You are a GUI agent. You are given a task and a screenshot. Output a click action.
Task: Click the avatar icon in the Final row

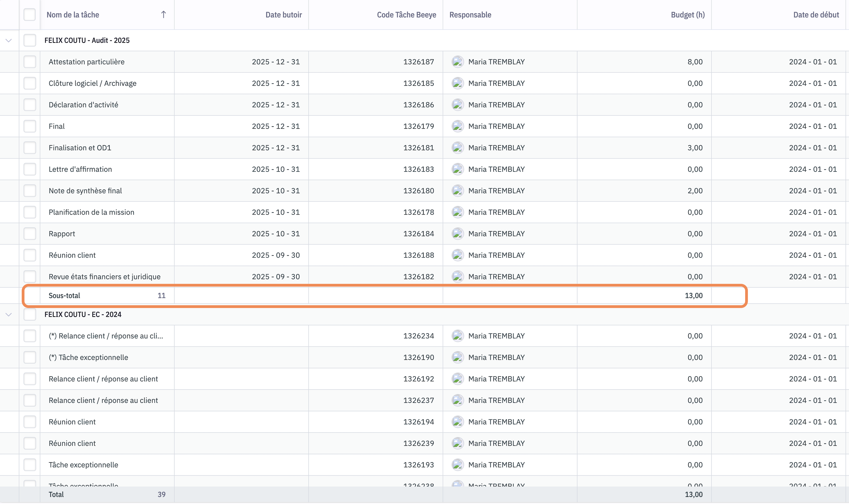(457, 126)
